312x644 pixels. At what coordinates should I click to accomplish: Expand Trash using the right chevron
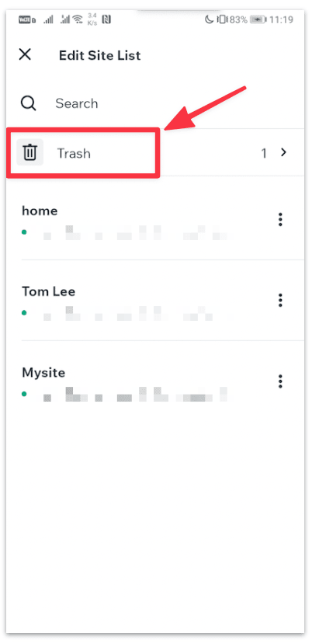283,153
